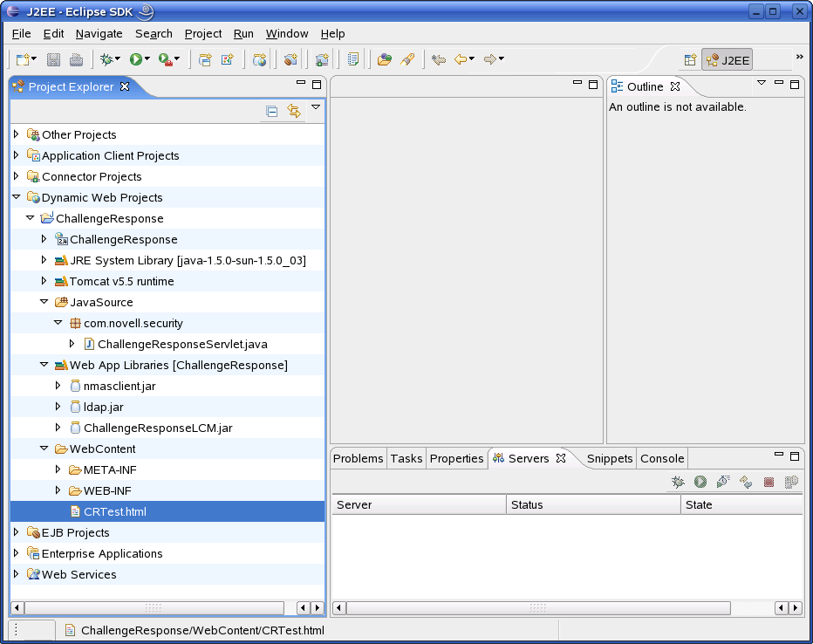
Task: Click Collapse All in Project Explorer
Action: 272,111
